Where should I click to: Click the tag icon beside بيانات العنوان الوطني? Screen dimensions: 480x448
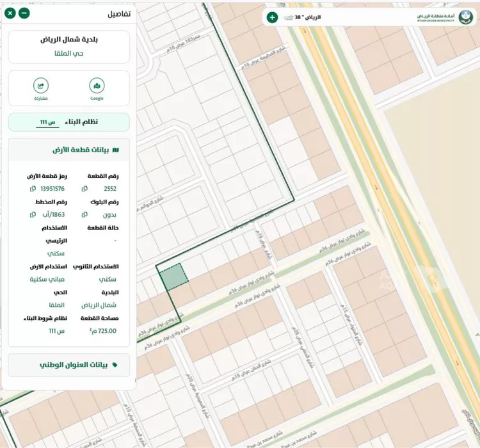click(115, 365)
